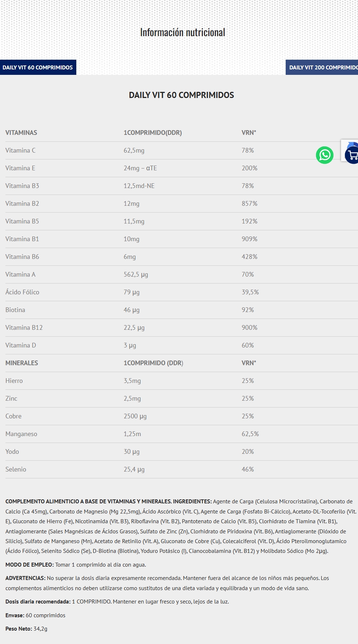
Task: Click the 857% value for Vitamina B2
Action: pyautogui.click(x=250, y=204)
